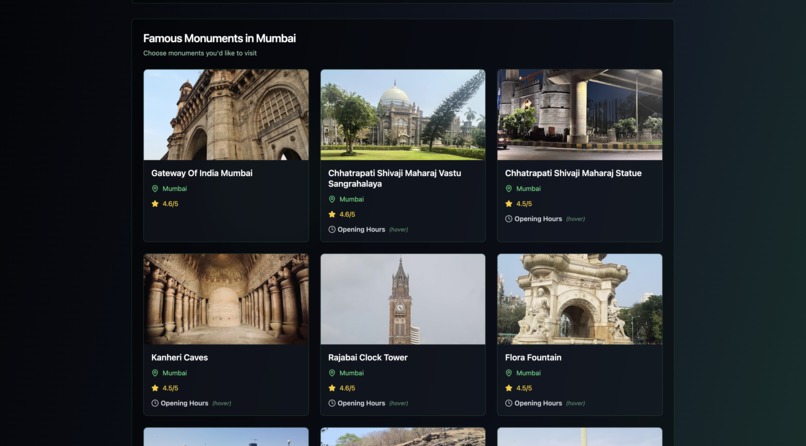This screenshot has width=806, height=446.
Task: Click the location pin on Shivaji Maharaj Statue card
Action: 508,189
